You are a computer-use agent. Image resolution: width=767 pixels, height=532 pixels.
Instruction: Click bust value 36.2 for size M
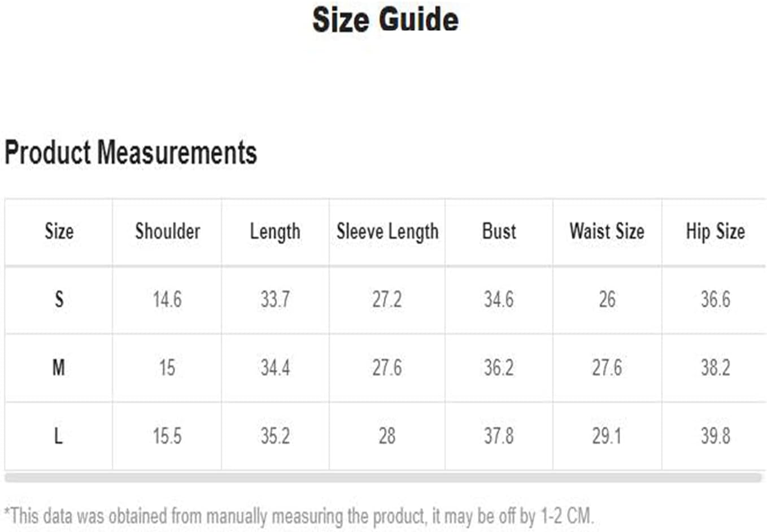tap(499, 368)
